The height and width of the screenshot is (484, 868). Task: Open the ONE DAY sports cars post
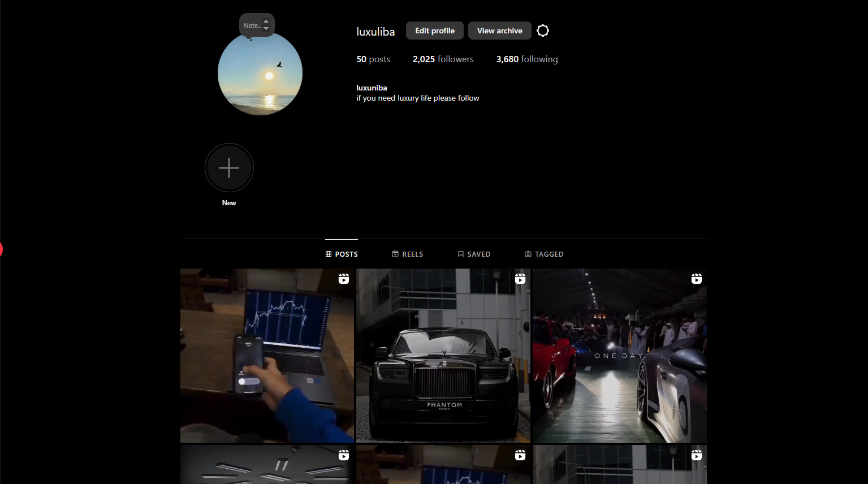pyautogui.click(x=619, y=362)
